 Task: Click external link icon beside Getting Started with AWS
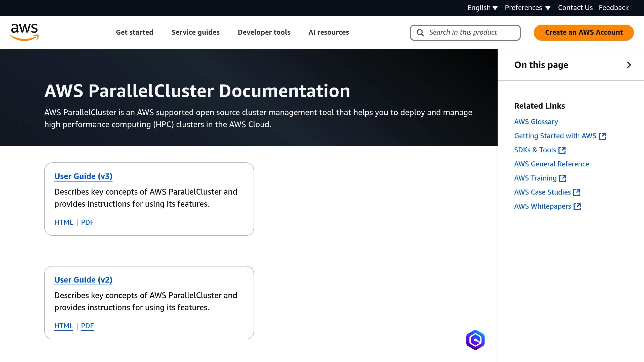602,136
